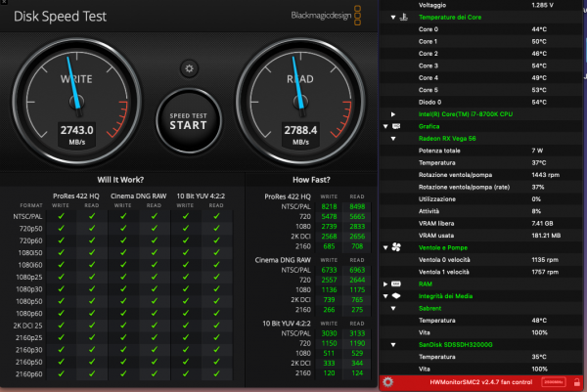587x392 pixels.
Task: Select the VRAM usata row
Action: (x=481, y=236)
